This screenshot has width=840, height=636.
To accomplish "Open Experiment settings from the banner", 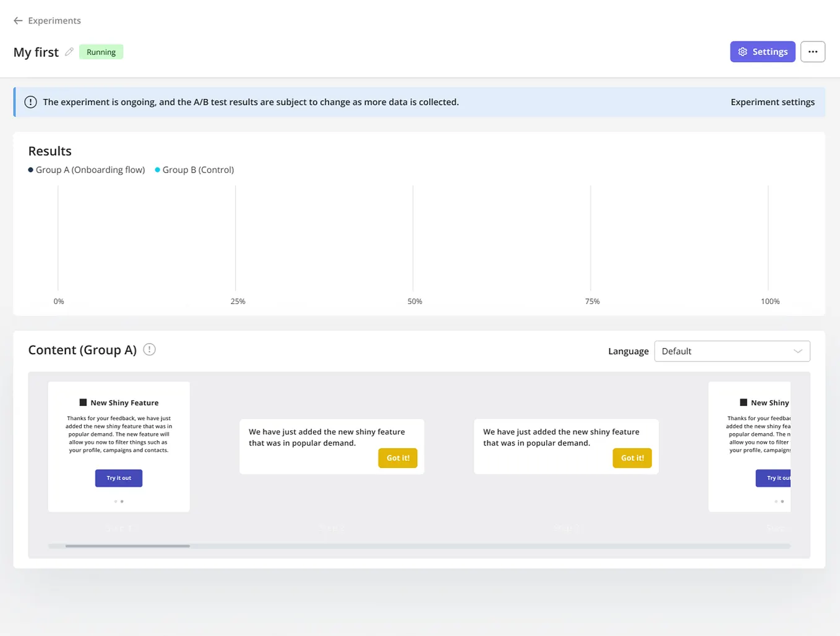I will (x=772, y=101).
